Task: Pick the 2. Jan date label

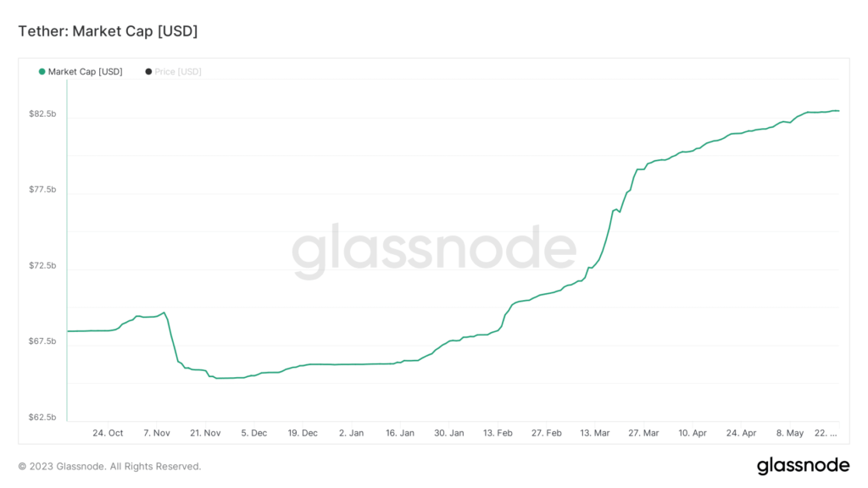Action: coord(351,433)
